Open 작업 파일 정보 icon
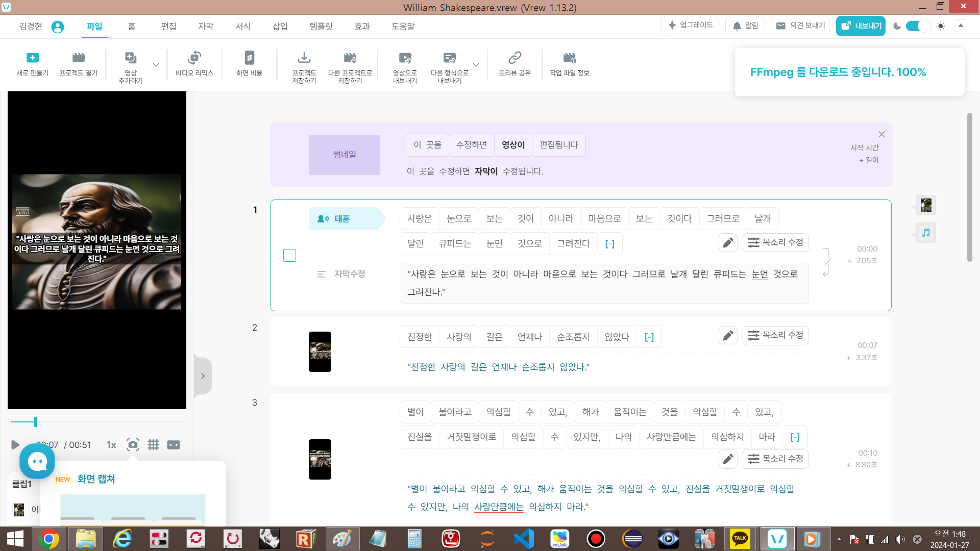 tap(570, 58)
